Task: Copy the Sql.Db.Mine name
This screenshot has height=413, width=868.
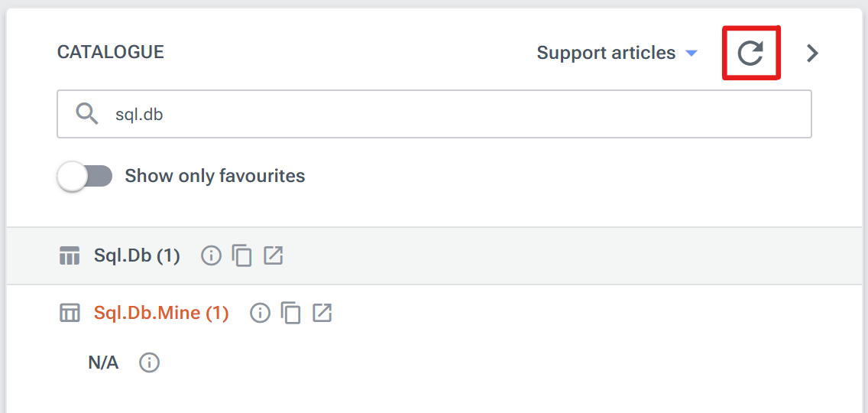Action: (x=291, y=313)
